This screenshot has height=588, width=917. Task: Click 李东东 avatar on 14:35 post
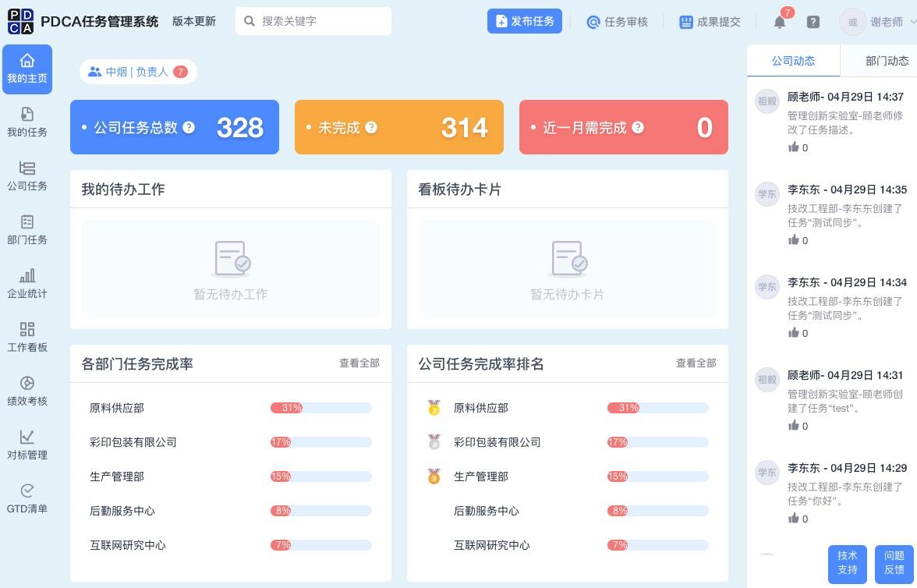tap(767, 194)
